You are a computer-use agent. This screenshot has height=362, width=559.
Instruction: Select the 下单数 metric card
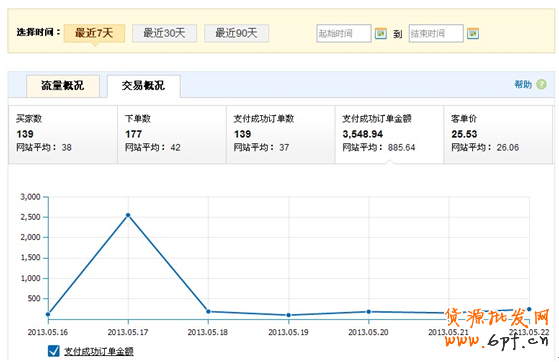(172, 134)
